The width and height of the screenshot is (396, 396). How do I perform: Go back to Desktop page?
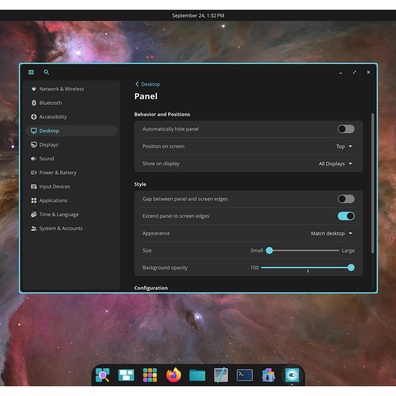(x=148, y=84)
